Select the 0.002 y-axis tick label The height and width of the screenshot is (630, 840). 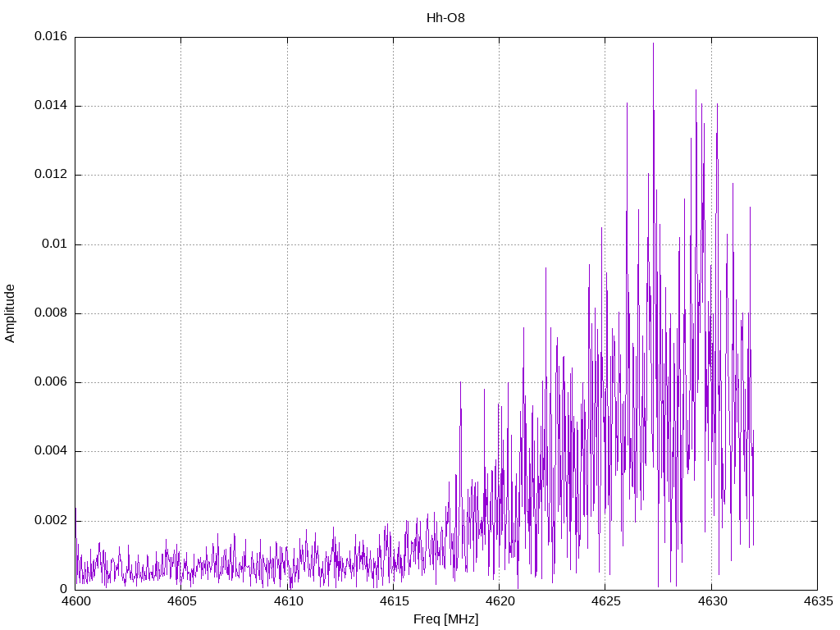pos(50,520)
